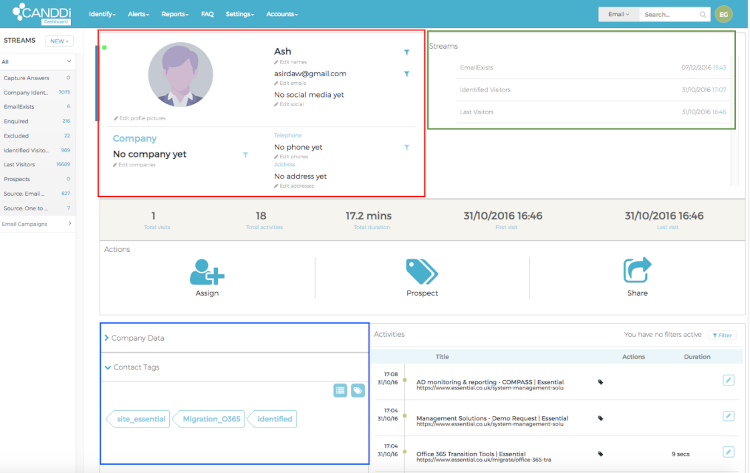Click the search magnifier icon

[x=703, y=14]
